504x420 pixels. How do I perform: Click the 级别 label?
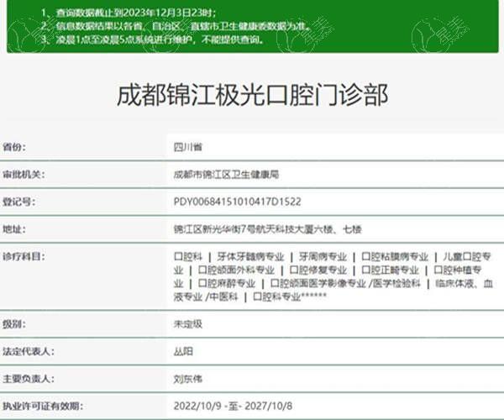pos(14,324)
